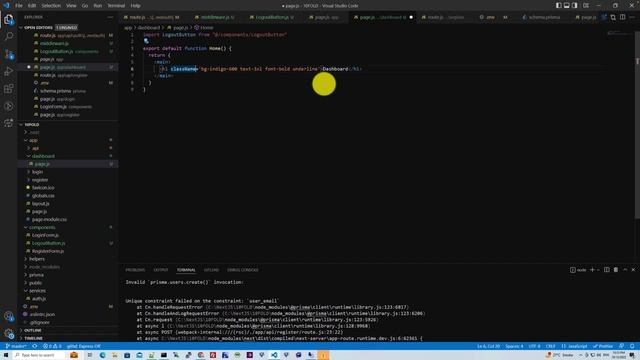Open .eslintrc.json in explorer tree

coord(42,314)
